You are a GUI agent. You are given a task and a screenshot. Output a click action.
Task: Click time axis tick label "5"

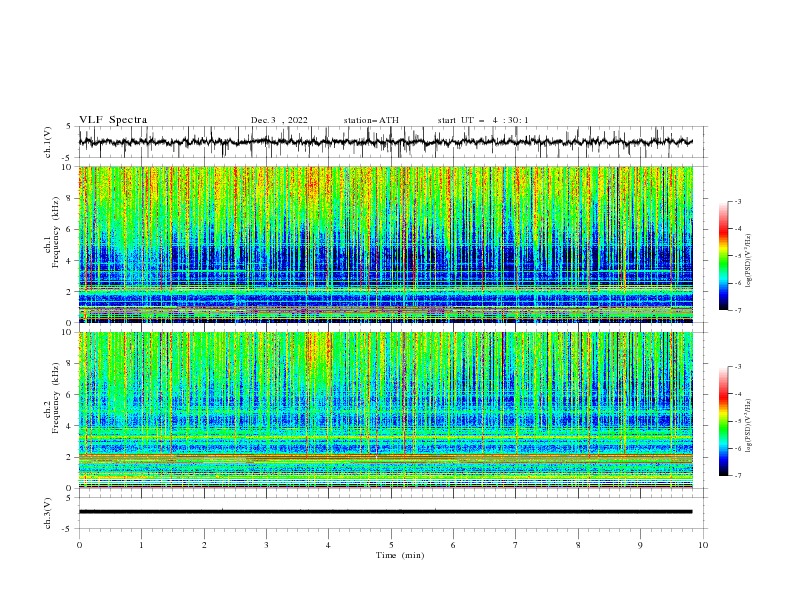[x=391, y=545]
